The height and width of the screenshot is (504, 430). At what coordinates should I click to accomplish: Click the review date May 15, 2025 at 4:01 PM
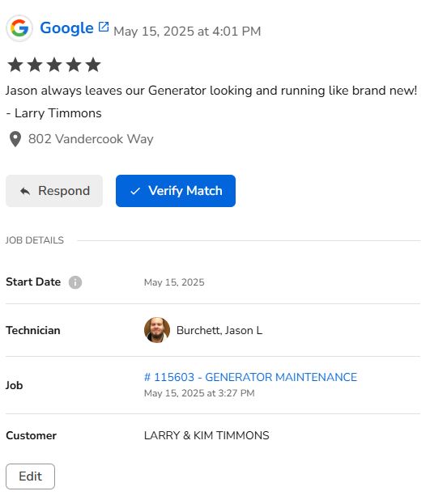[x=187, y=32]
